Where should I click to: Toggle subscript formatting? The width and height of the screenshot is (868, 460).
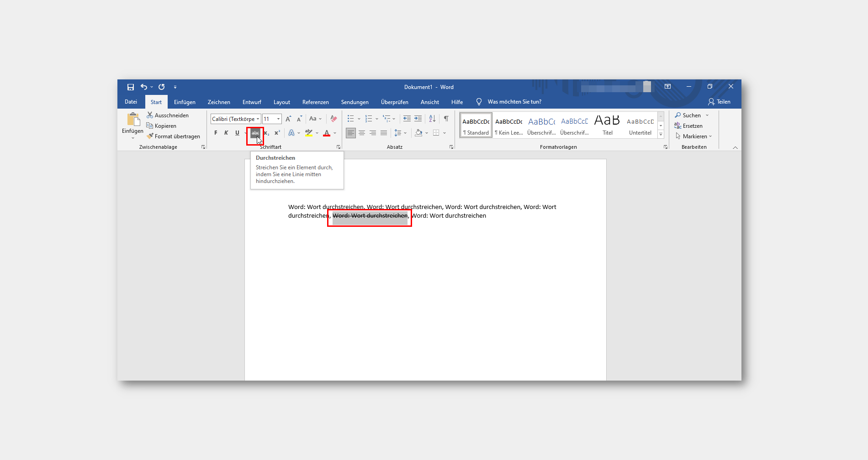[x=266, y=133]
